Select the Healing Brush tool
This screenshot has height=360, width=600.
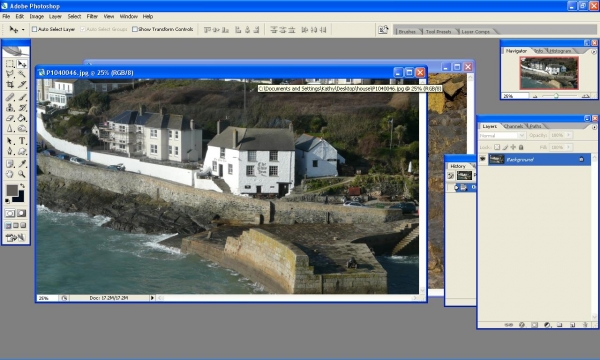[10, 97]
